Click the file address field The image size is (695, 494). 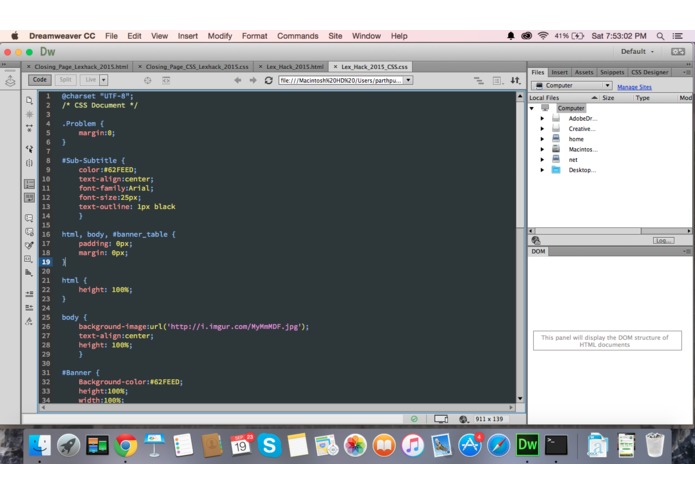pyautogui.click(x=341, y=80)
